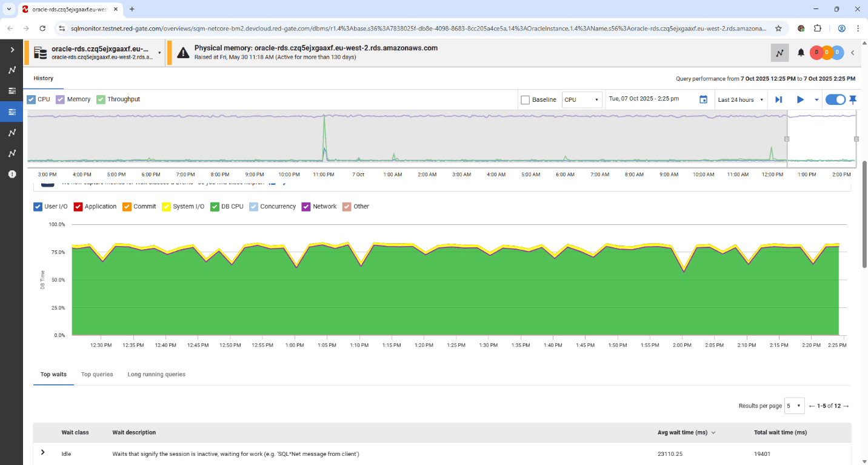Open the CPU baseline metric dropdown
The height and width of the screenshot is (465, 868).
tap(581, 99)
